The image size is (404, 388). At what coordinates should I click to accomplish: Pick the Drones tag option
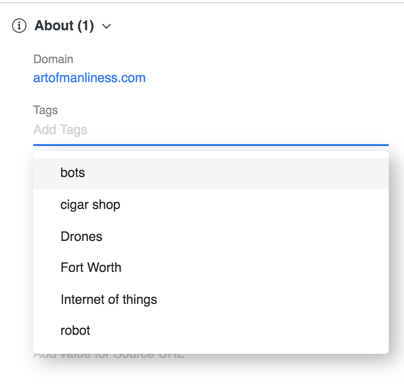211,236
